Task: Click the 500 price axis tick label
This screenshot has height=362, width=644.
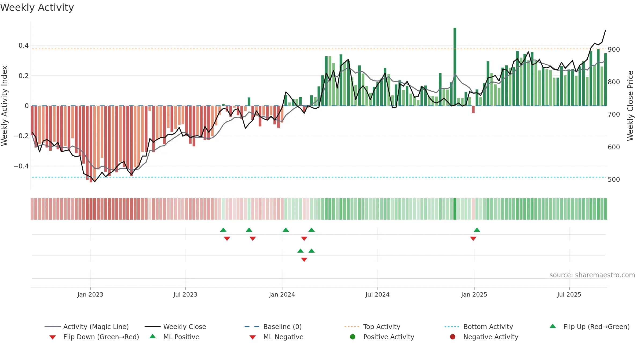Action: click(614, 180)
